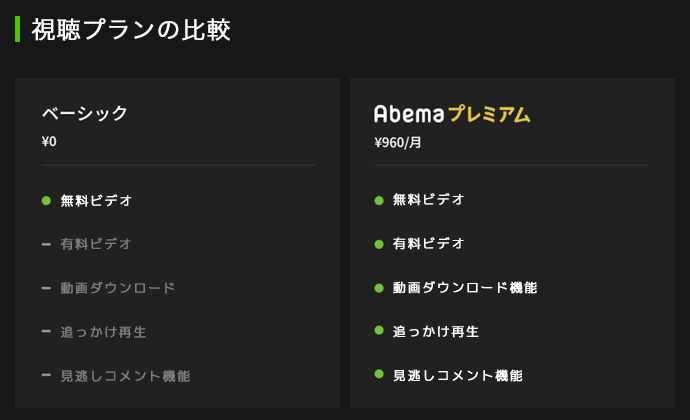
Task: Click greyed 追っかけ再生 text in Basic
Action: (103, 332)
